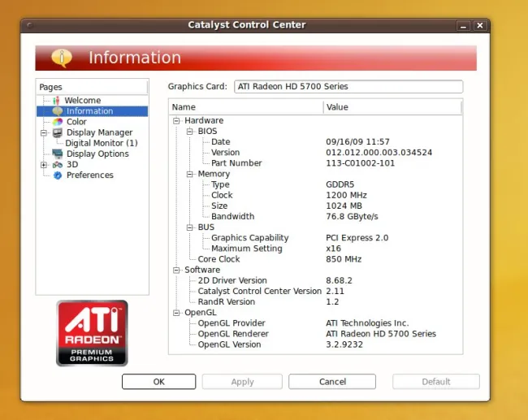Collapse the Display Manager tree node
The image size is (528, 420).
[44, 132]
